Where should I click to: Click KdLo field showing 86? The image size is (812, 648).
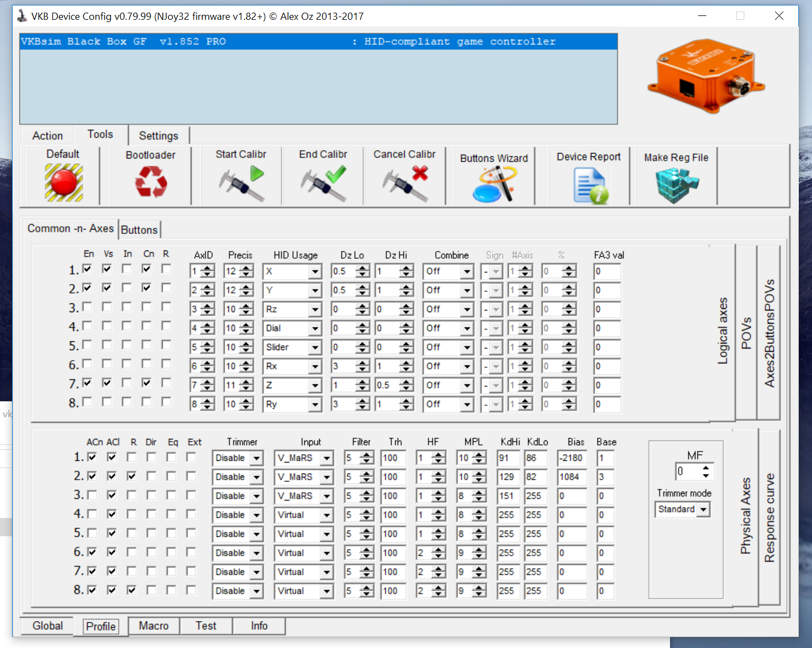(x=535, y=458)
